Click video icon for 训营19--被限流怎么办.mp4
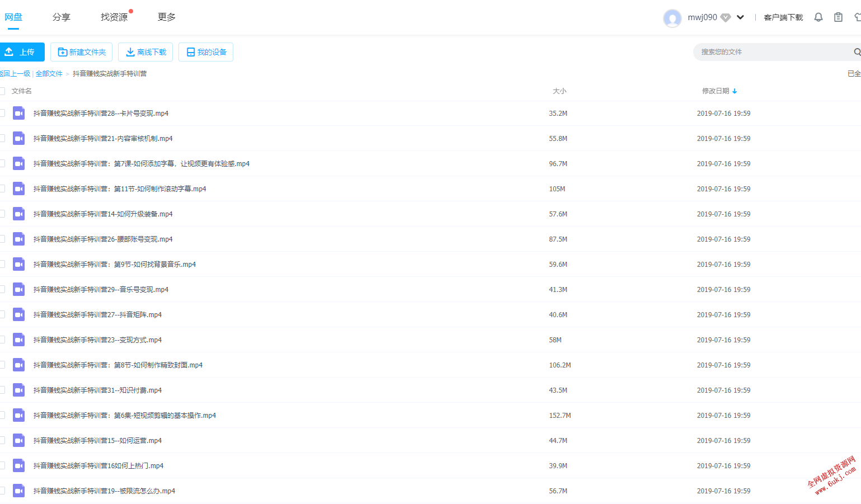The image size is (861, 504). tap(19, 491)
